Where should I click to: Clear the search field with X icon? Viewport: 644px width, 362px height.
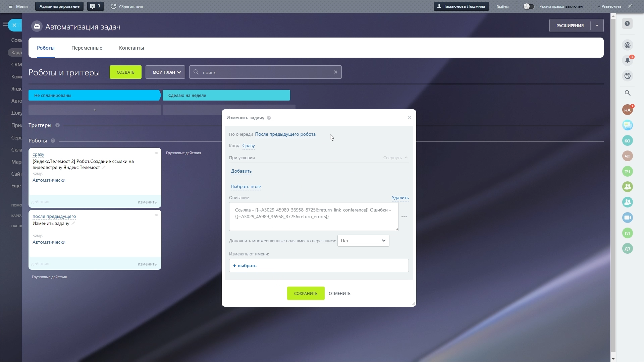pyautogui.click(x=335, y=72)
